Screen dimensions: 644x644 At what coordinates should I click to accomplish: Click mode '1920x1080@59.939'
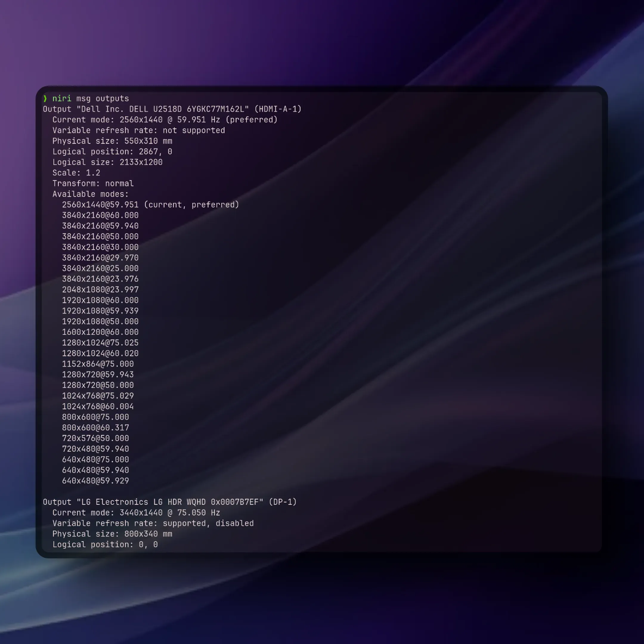pos(100,311)
